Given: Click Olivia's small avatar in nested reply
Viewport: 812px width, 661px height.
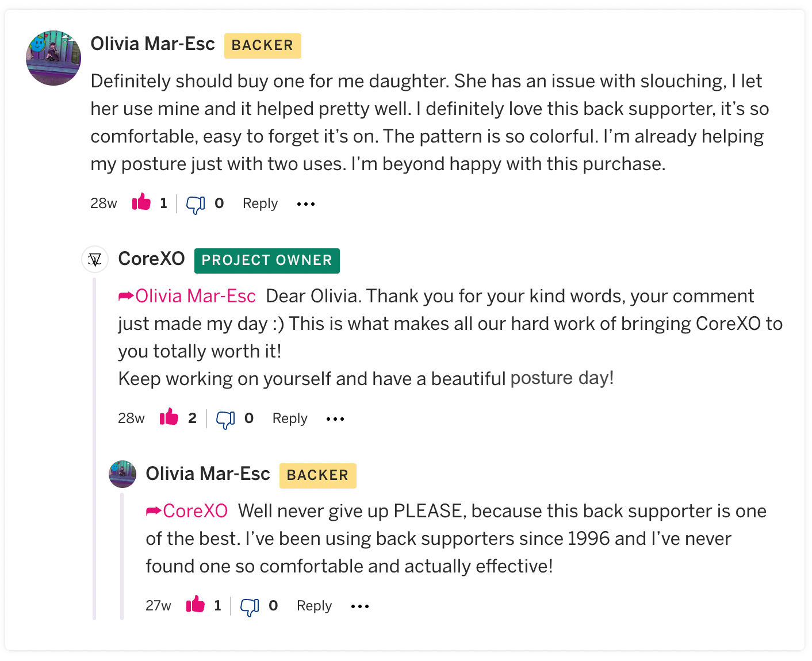Looking at the screenshot, I should coord(122,474).
